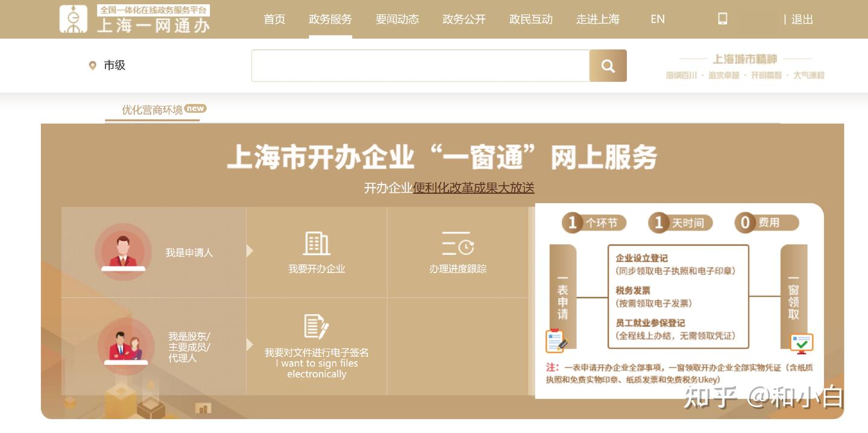868x433 pixels.
Task: Select the 优化营商环境 tab
Action: click(x=153, y=110)
